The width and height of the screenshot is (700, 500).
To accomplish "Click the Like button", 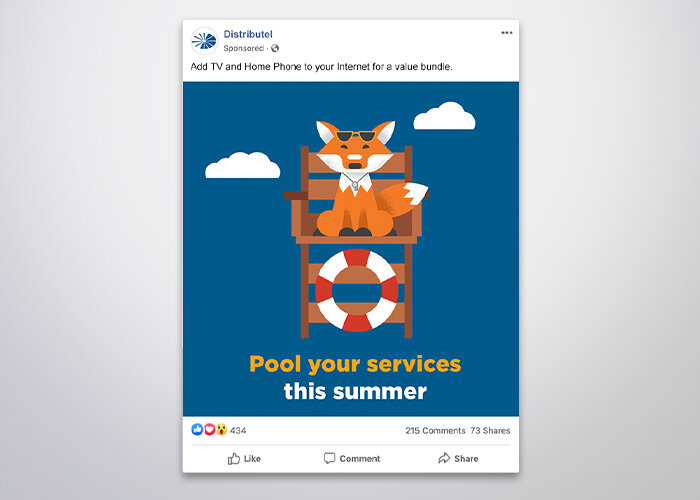I will [244, 458].
